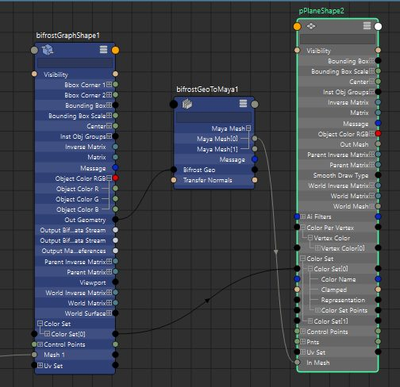Click the pPlaneShape2 move arrows icon

(311, 26)
